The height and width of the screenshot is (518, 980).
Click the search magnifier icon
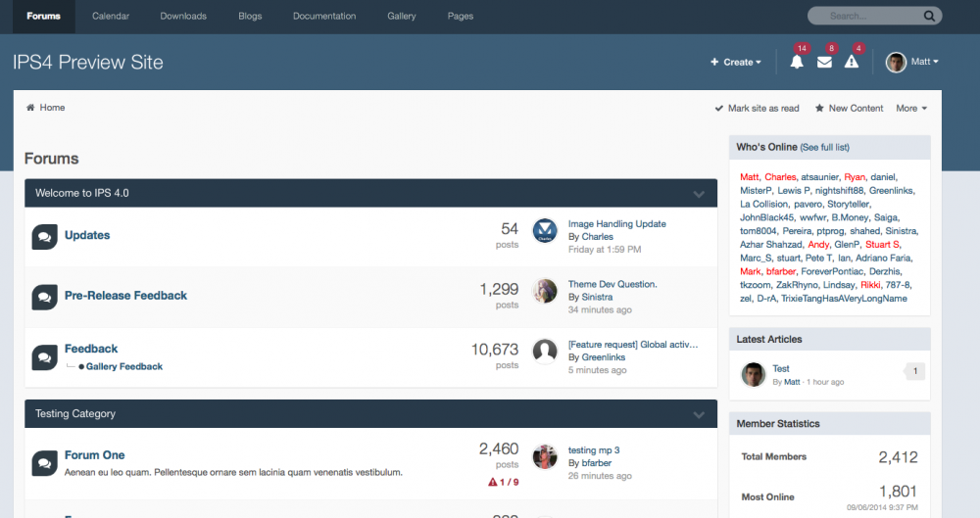tap(929, 17)
